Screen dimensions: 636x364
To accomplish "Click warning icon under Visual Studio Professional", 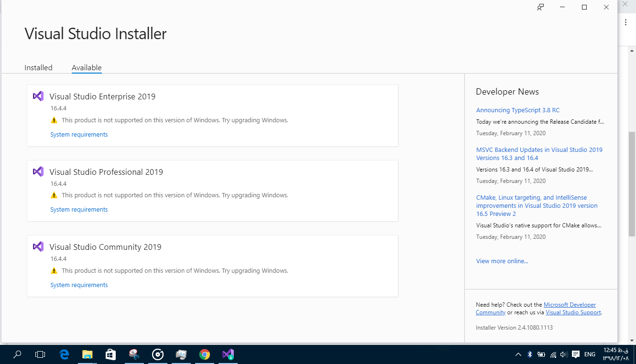I will point(54,195).
